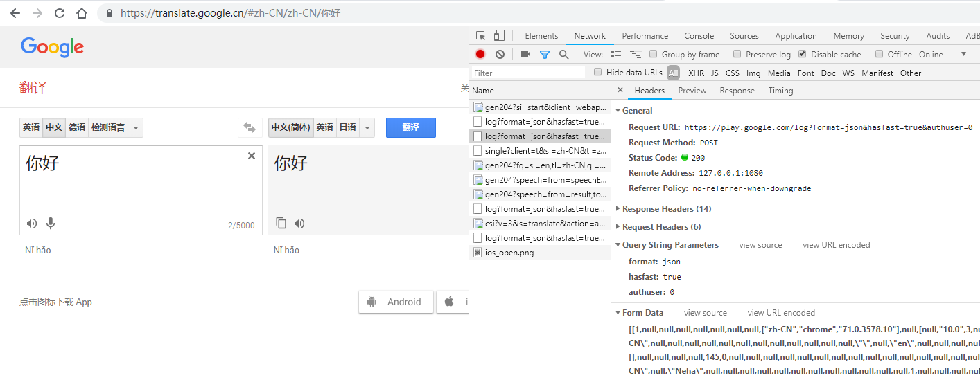Uncheck the Disable cache checkbox
Screen dimensions: 980x380
coord(803,54)
